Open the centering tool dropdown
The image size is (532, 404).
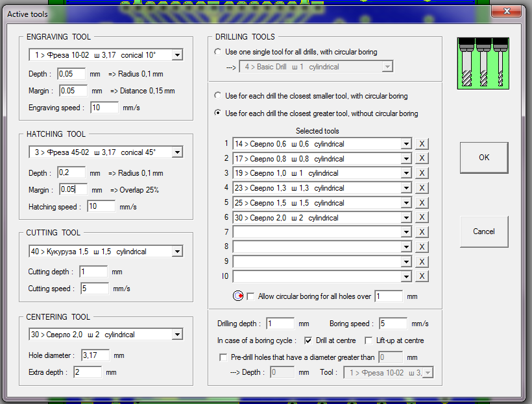[178, 335]
